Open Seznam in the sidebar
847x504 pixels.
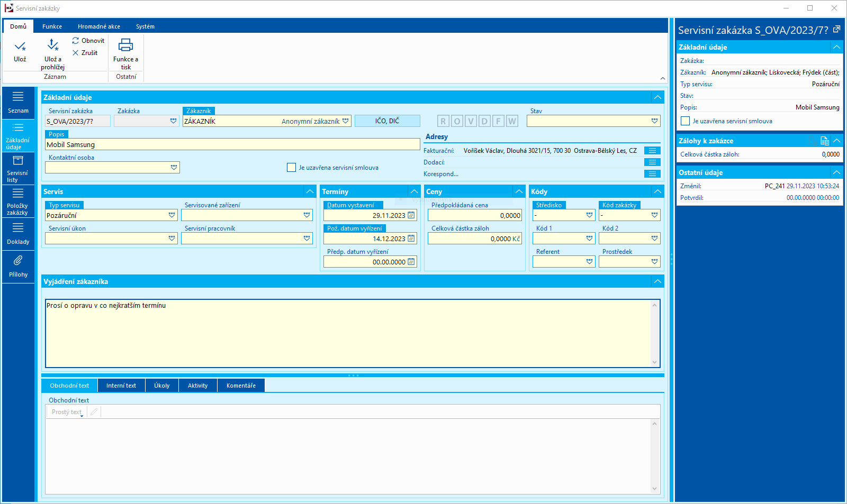tap(18, 102)
